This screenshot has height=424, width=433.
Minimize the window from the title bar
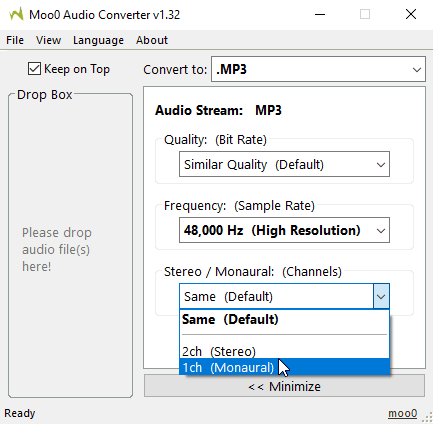tap(320, 14)
